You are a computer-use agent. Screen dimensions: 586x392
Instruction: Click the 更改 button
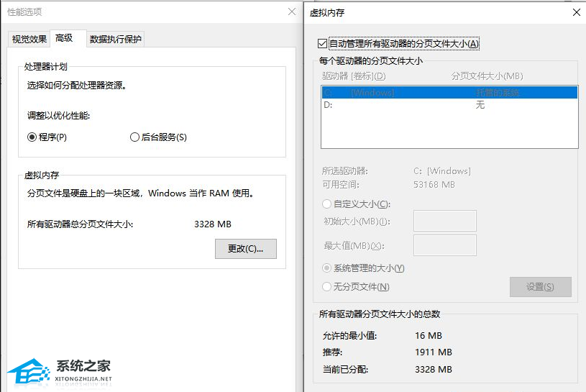click(x=246, y=249)
